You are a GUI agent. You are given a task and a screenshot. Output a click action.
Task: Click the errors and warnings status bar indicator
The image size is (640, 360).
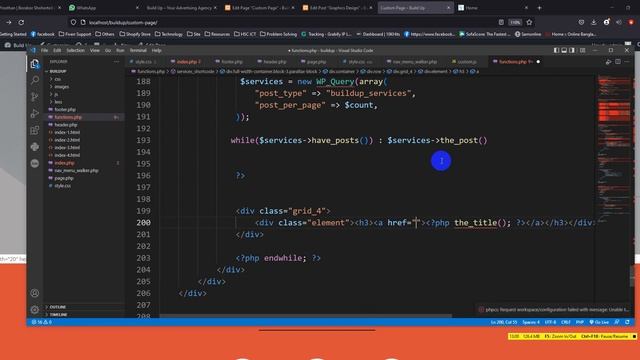coord(42,322)
